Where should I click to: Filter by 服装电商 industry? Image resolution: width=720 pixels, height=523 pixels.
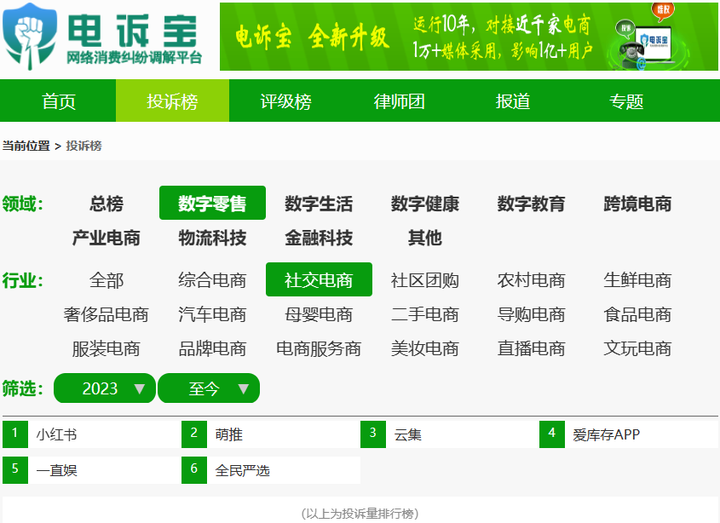[106, 349]
